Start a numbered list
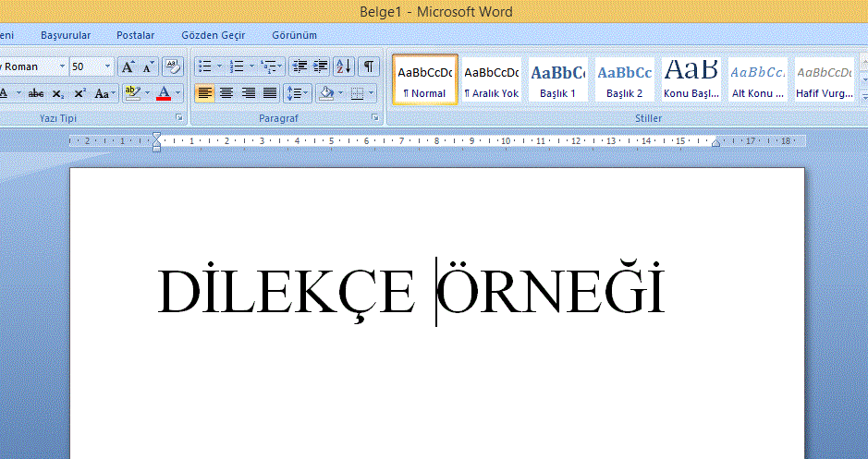 click(237, 66)
